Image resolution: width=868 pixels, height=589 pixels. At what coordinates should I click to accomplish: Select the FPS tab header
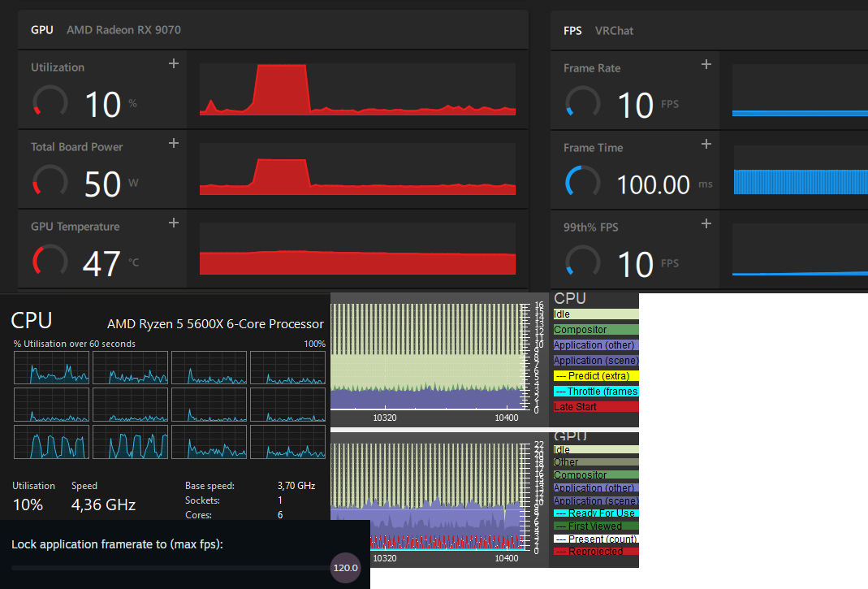(572, 31)
